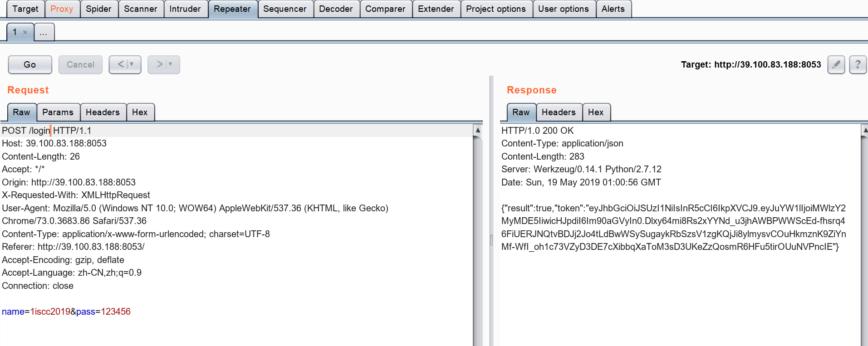Click the 'Accept-Encoding: gzip, deflate' line
The height and width of the screenshot is (346, 868).
point(63,260)
